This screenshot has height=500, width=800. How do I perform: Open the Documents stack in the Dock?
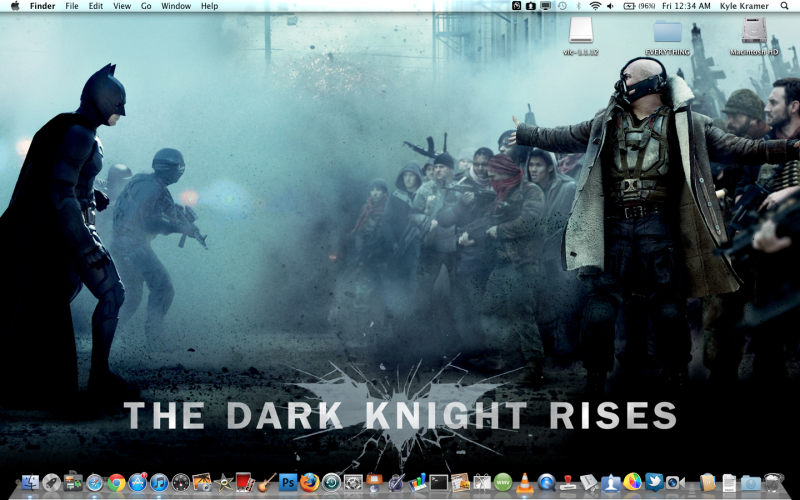(x=729, y=483)
